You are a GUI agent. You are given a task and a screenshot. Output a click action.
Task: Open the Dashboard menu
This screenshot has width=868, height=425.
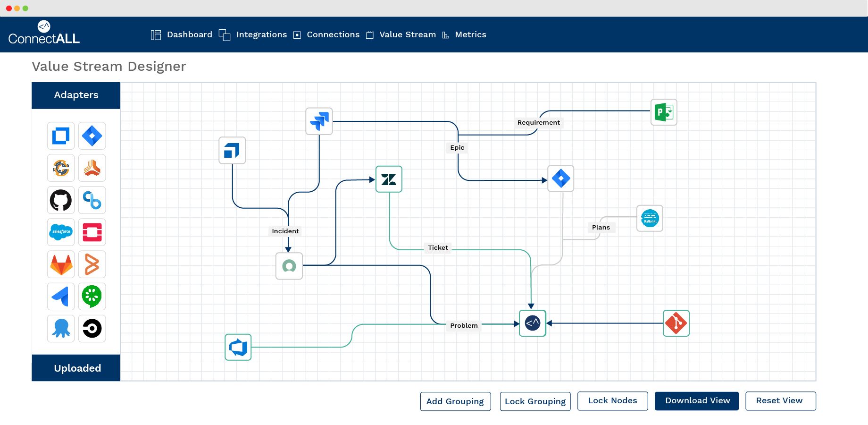[x=182, y=34]
